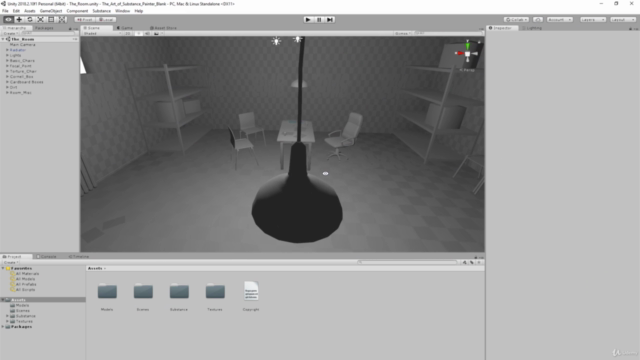This screenshot has width=640, height=360.
Task: Open the cloud services button
Action: 538,20
